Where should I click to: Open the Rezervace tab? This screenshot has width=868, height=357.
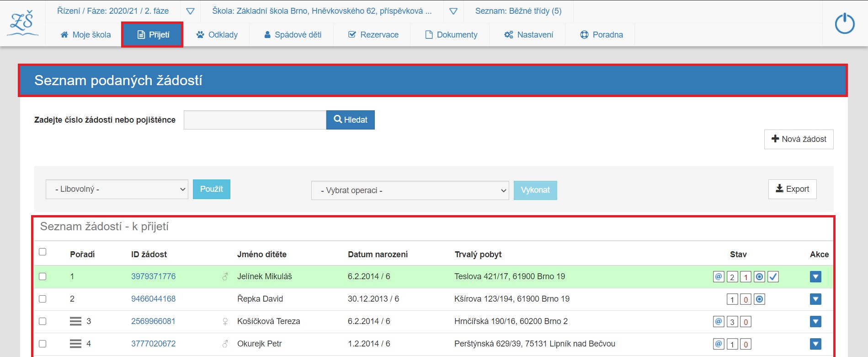point(373,35)
